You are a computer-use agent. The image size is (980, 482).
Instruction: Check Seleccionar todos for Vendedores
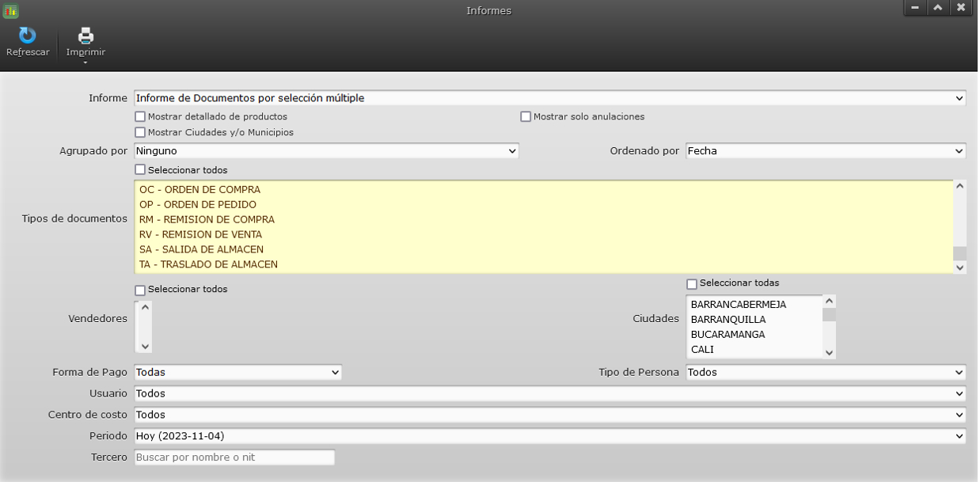tap(140, 288)
